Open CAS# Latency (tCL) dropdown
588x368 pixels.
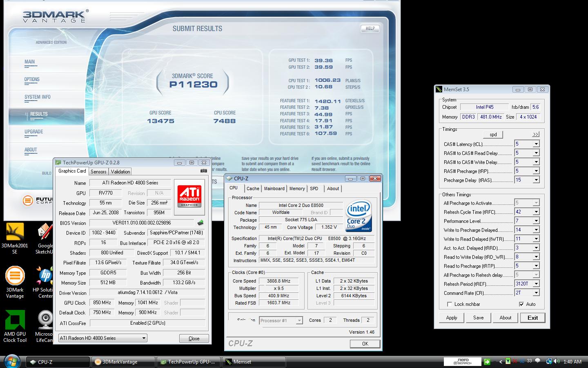[x=536, y=144]
